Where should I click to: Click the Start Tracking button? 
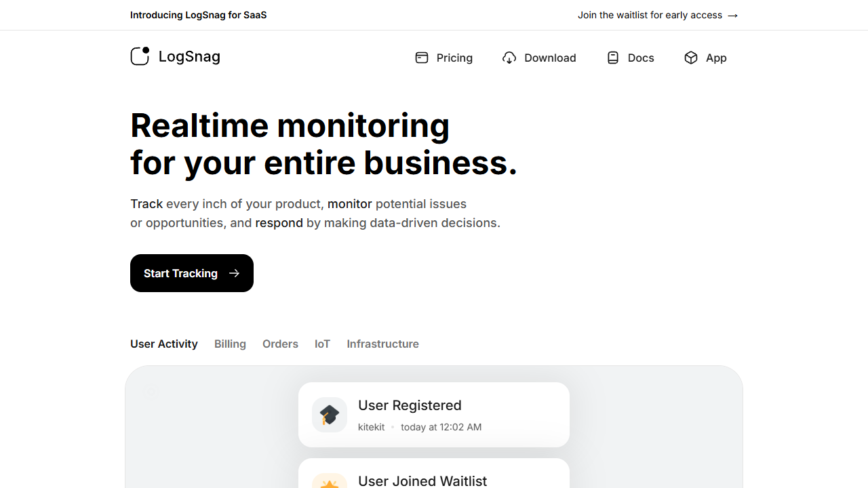(x=191, y=273)
